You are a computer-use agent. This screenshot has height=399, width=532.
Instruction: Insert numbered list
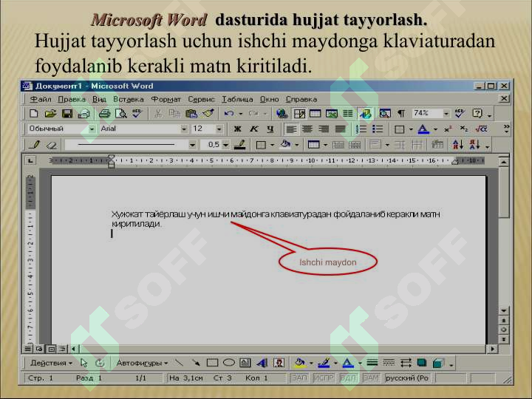361,129
